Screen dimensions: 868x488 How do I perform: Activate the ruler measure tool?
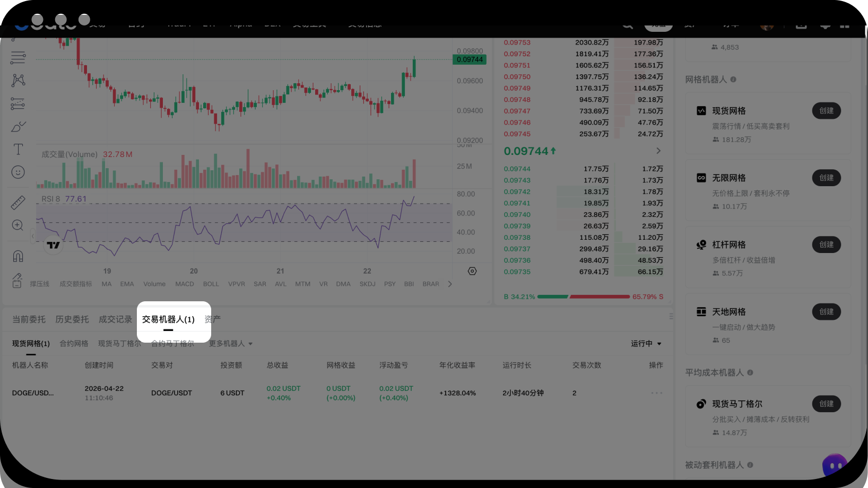pos(18,202)
